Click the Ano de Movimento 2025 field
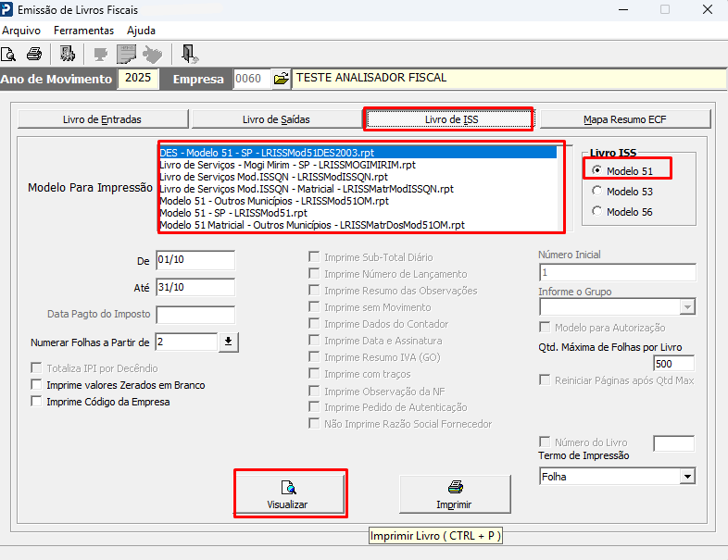The height and width of the screenshot is (560, 728). coord(138,78)
